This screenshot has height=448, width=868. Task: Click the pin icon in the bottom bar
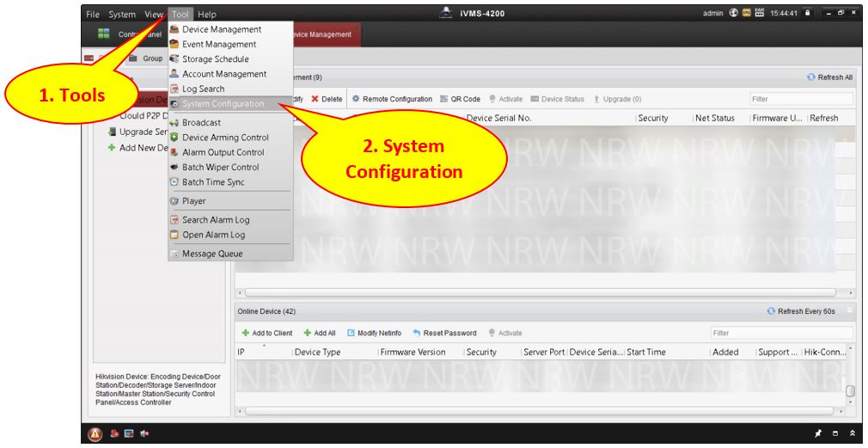(x=818, y=433)
